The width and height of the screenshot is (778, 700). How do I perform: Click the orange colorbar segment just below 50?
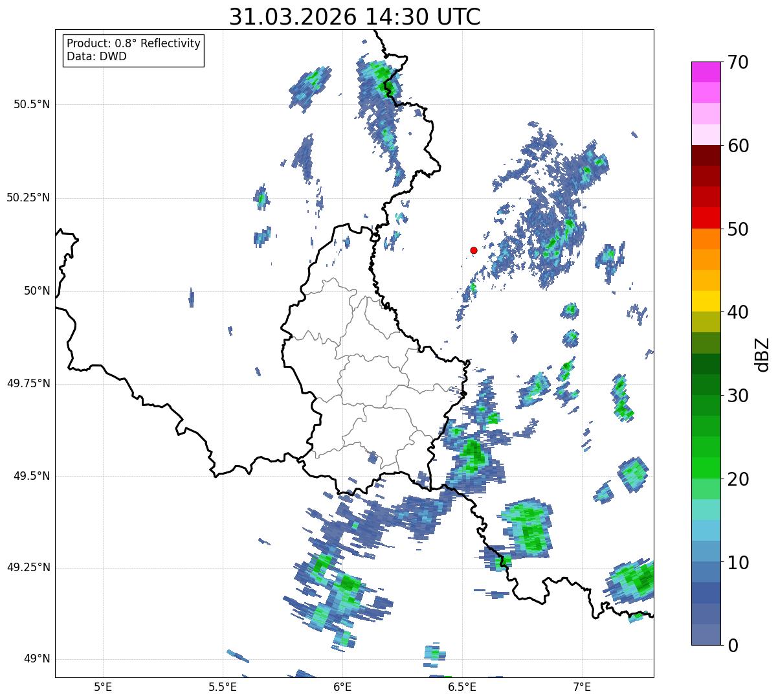706,239
